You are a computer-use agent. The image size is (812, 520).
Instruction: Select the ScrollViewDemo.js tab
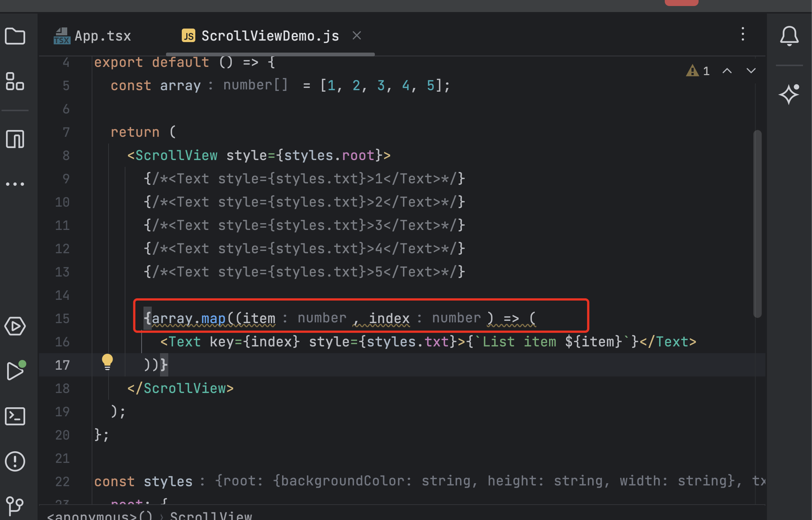[270, 36]
